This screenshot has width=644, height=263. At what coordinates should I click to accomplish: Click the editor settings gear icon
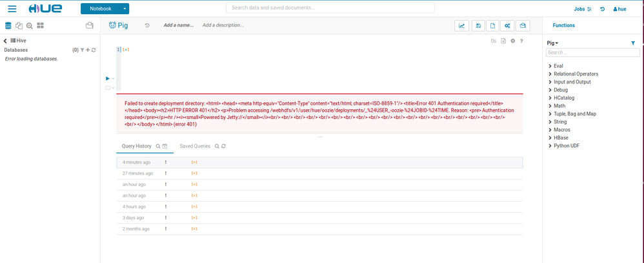coord(513,41)
